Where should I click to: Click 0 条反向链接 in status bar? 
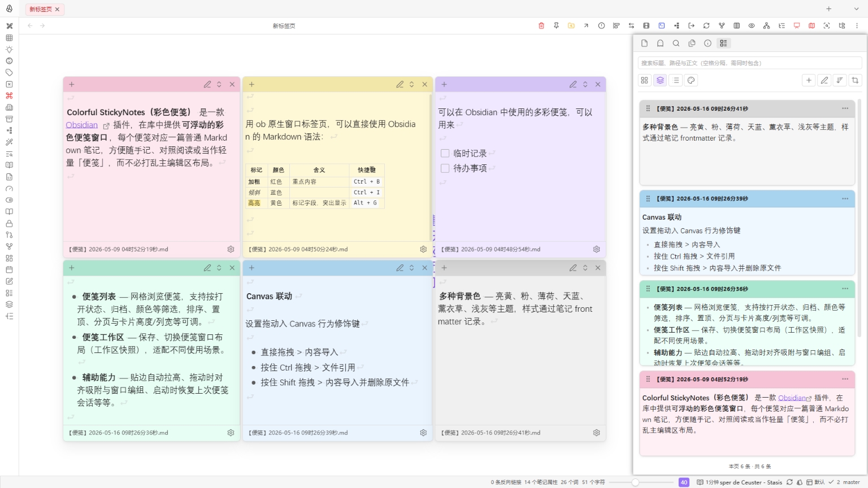(x=506, y=482)
